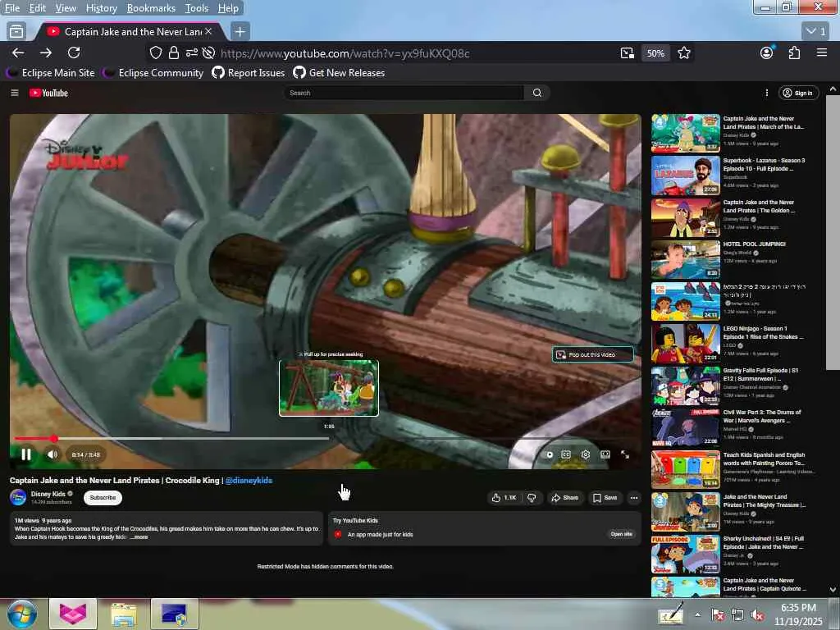
Task: Open the extensions puzzle icon
Action: click(x=794, y=52)
